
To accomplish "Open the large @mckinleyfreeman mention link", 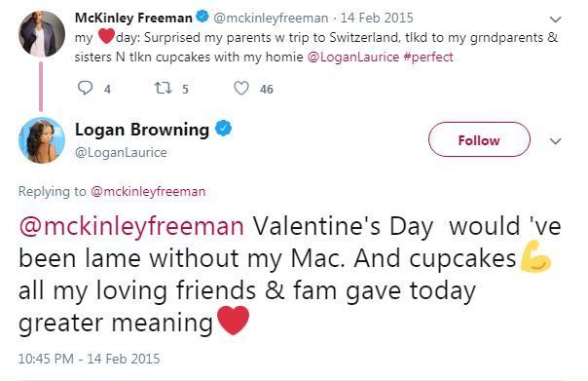I will pos(131,226).
